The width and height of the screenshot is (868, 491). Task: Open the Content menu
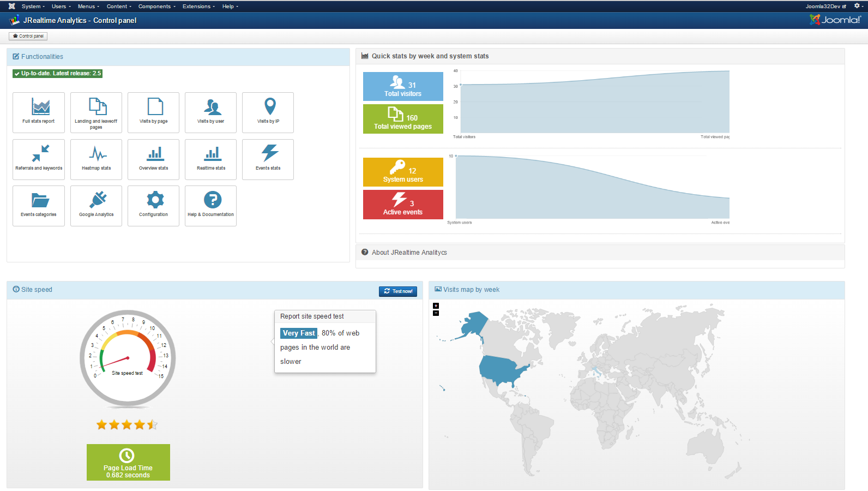click(119, 7)
